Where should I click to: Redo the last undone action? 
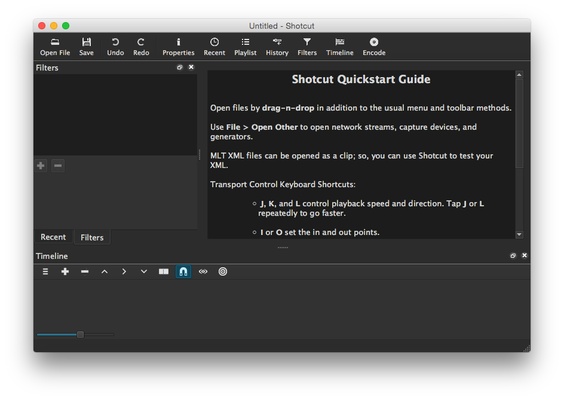(x=141, y=47)
